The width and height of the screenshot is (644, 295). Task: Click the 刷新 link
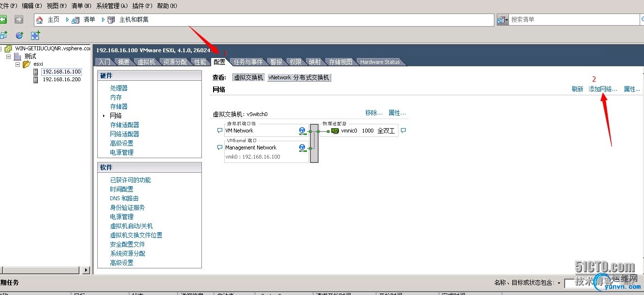click(577, 89)
